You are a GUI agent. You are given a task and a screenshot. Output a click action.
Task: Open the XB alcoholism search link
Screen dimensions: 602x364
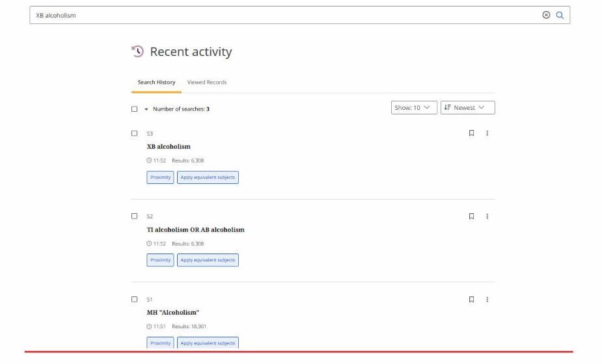169,147
